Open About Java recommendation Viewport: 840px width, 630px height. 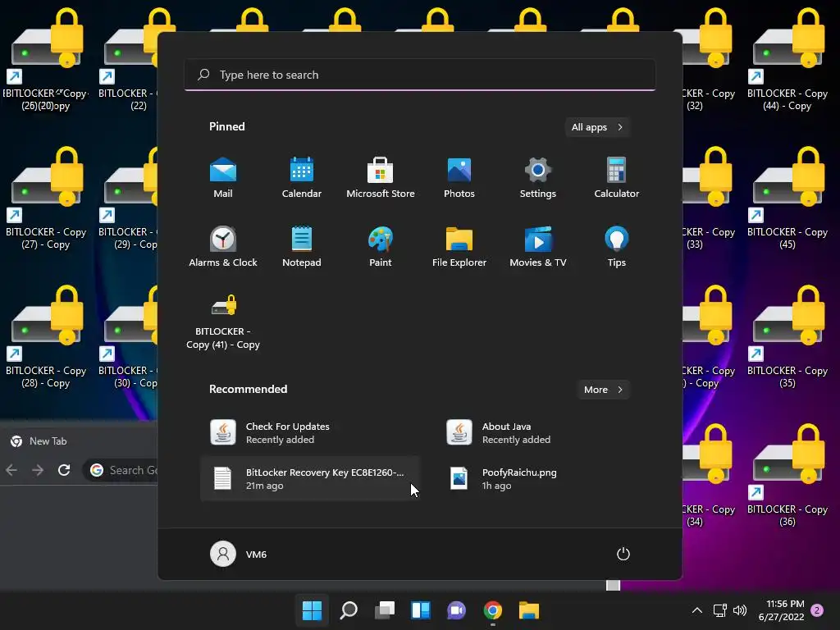click(546, 432)
